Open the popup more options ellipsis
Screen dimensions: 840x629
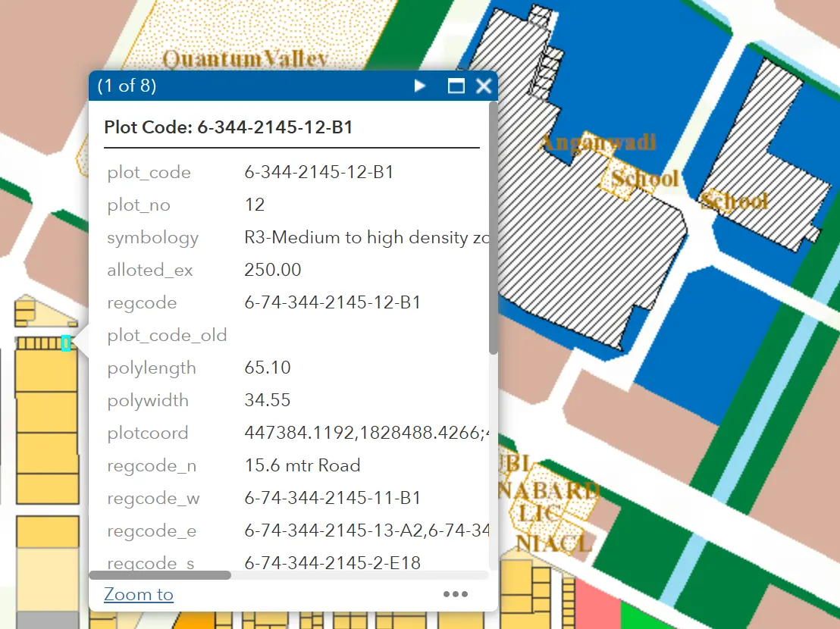(455, 594)
